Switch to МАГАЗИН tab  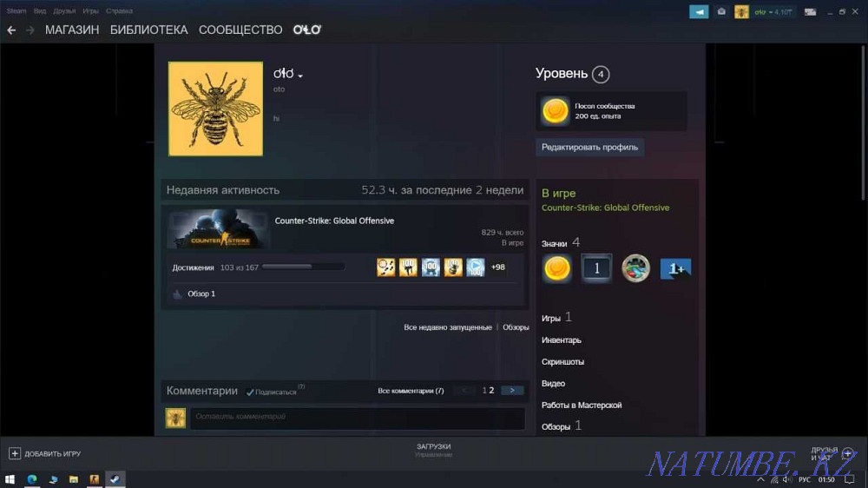72,30
